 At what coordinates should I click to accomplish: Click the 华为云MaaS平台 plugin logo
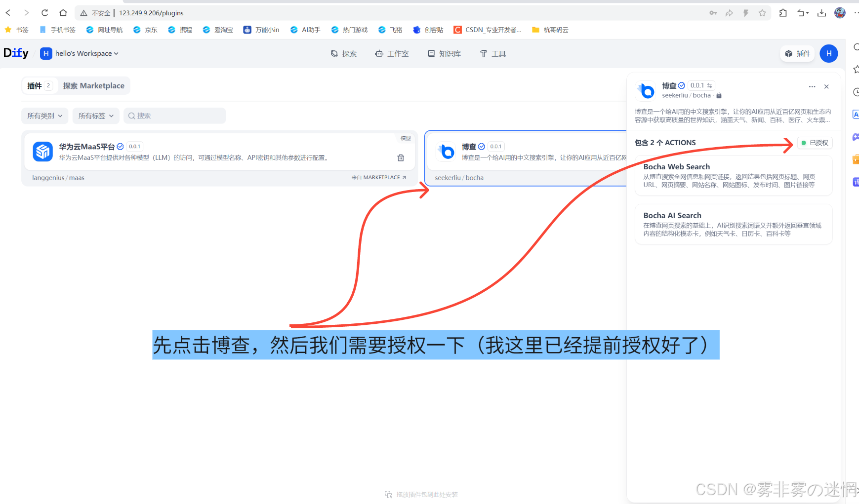[x=43, y=152]
